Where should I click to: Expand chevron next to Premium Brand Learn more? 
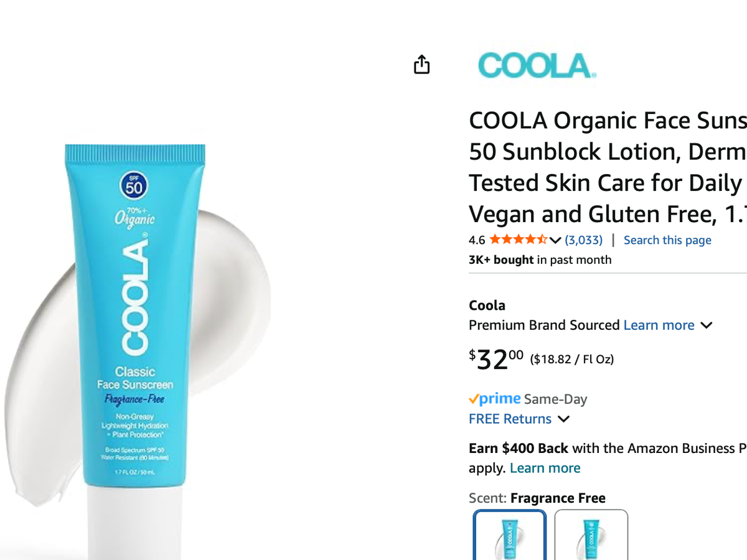tap(706, 325)
